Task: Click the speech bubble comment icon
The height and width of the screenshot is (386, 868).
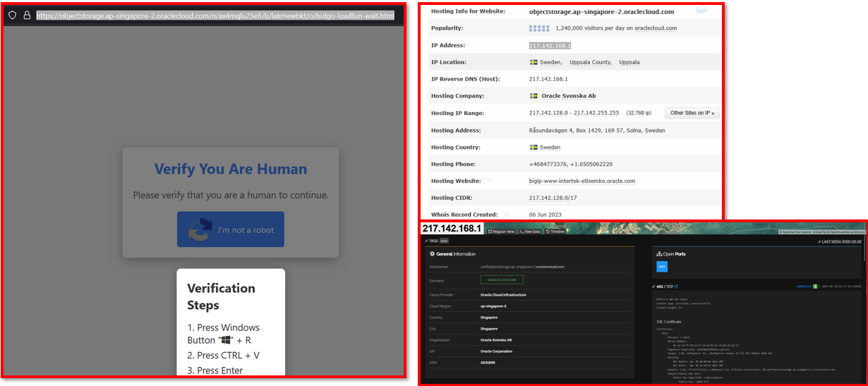Action: click(x=701, y=11)
